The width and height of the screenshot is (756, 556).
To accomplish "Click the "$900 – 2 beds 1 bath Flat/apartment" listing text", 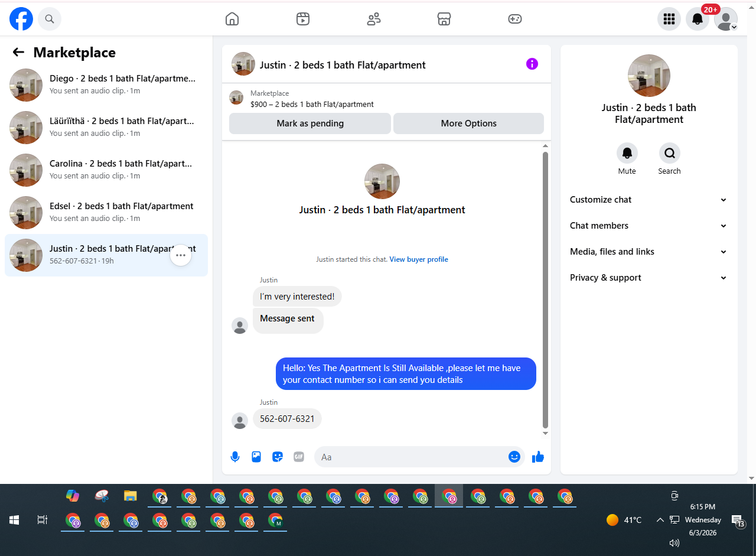I will click(312, 105).
